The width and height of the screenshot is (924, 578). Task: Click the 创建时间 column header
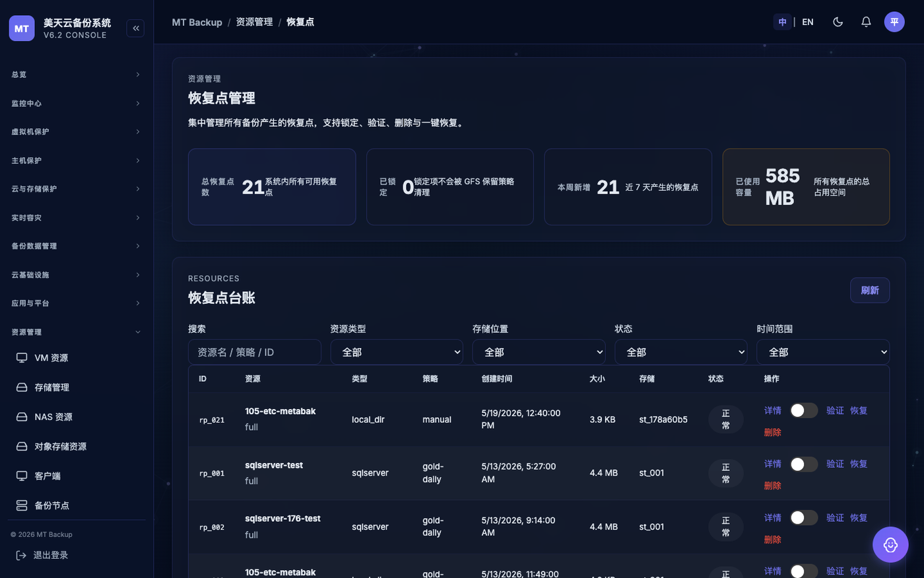[497, 379]
